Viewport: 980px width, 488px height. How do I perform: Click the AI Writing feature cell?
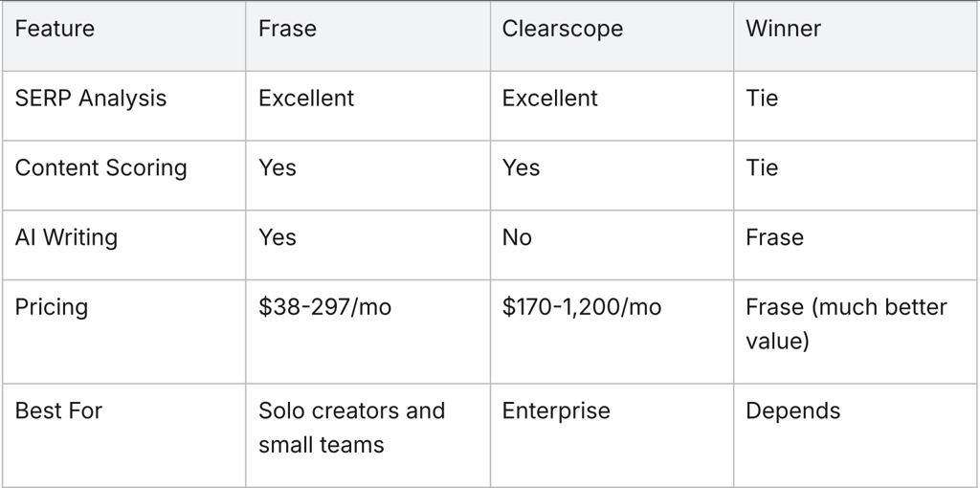pos(66,238)
